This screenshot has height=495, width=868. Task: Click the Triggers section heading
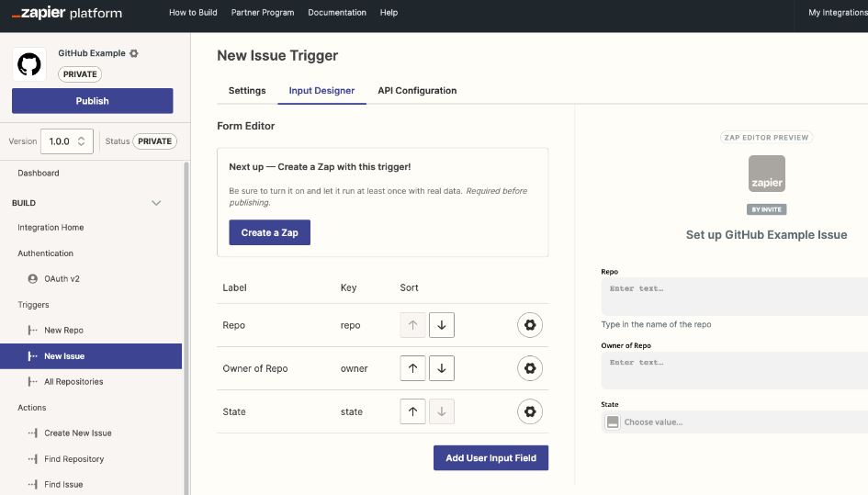click(x=33, y=305)
